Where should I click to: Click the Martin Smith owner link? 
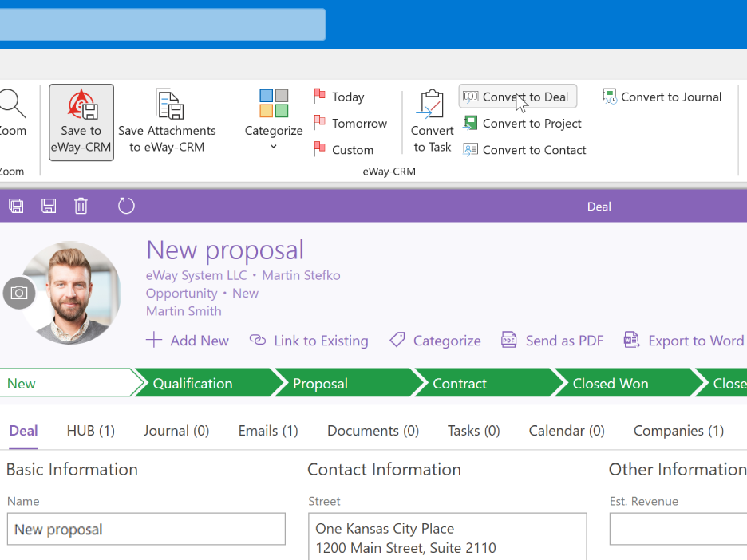(184, 311)
